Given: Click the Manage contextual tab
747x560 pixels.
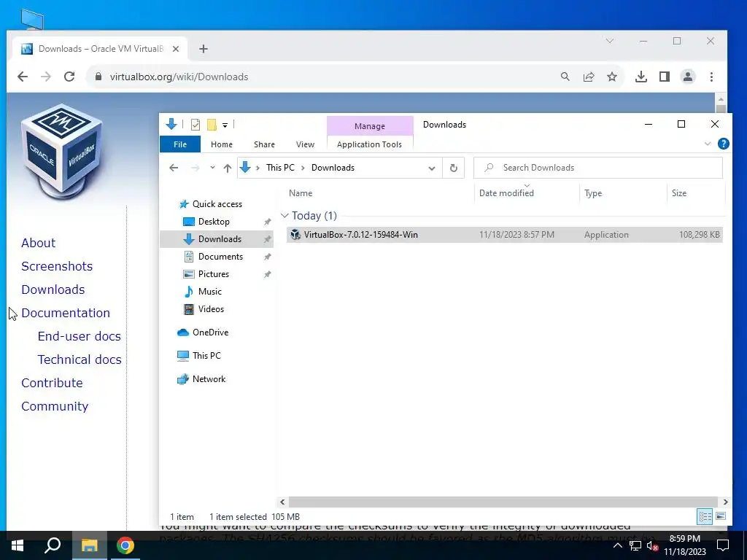Looking at the screenshot, I should tap(370, 126).
